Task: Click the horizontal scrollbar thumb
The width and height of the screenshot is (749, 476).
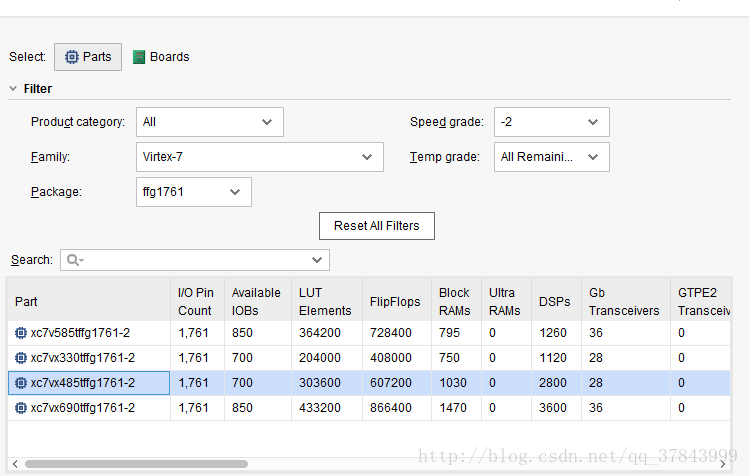Action: tap(137, 464)
